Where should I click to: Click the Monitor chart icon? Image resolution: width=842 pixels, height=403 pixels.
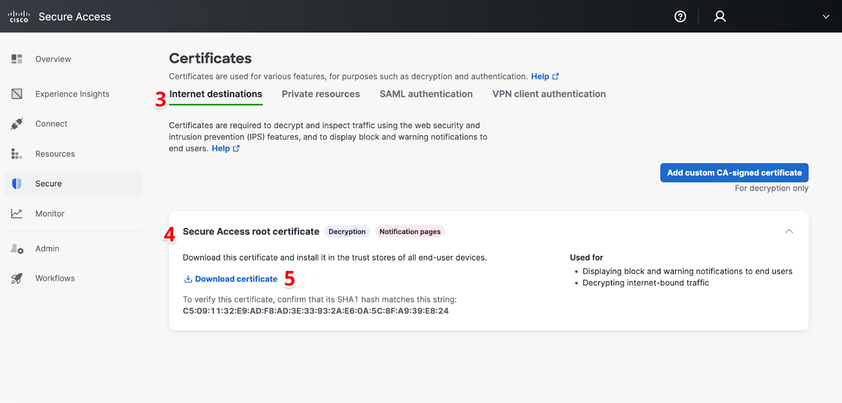click(17, 214)
